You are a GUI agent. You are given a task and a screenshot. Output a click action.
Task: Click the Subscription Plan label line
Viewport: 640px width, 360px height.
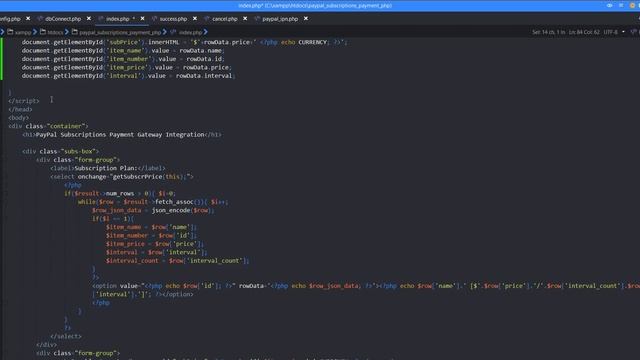(108, 168)
